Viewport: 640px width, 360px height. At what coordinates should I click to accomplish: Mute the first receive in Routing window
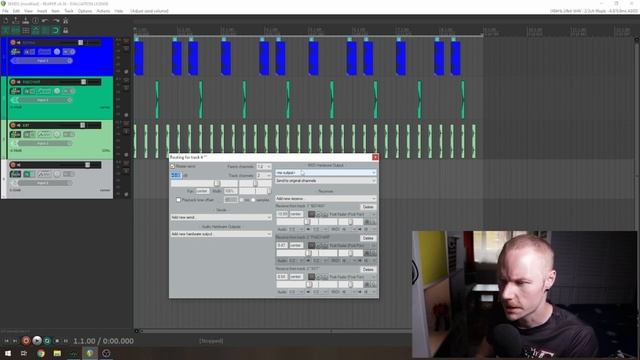(x=311, y=214)
